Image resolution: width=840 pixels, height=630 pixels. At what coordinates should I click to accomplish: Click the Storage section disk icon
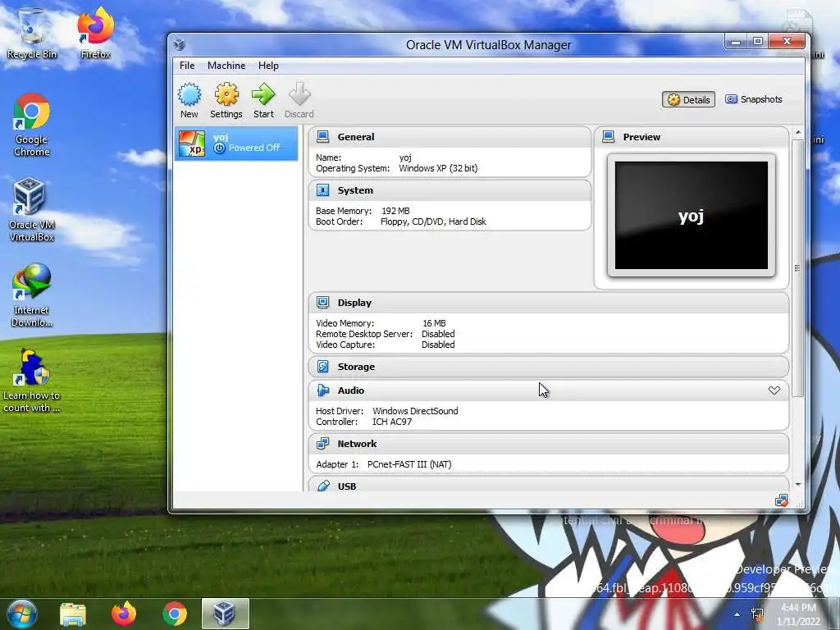coord(322,367)
